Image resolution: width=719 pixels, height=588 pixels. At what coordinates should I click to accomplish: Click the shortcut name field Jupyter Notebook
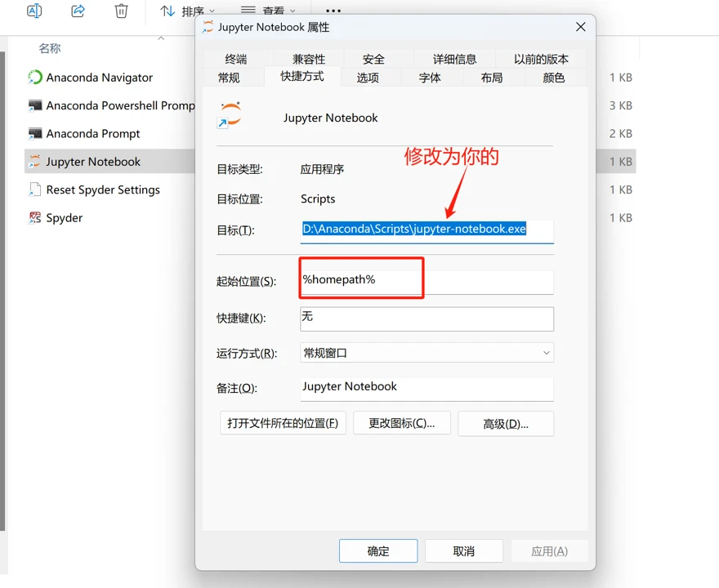point(331,118)
